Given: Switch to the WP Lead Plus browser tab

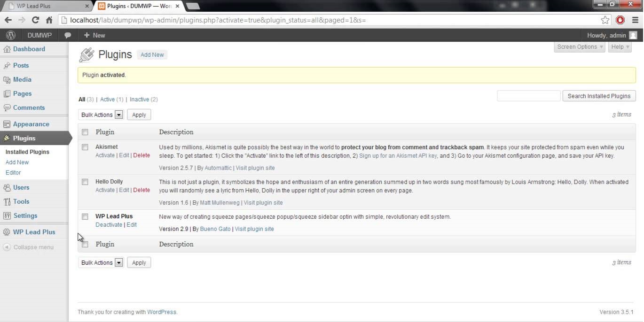Looking at the screenshot, I should [46, 6].
